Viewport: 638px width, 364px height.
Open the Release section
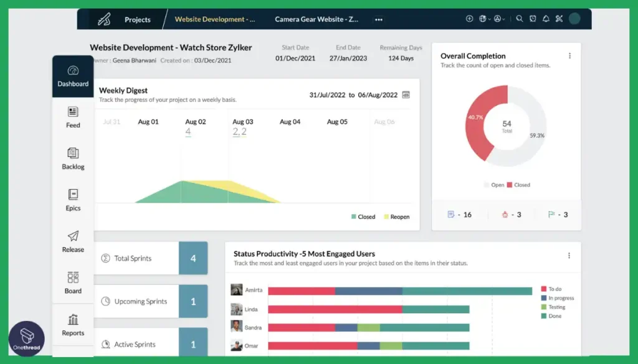73,241
